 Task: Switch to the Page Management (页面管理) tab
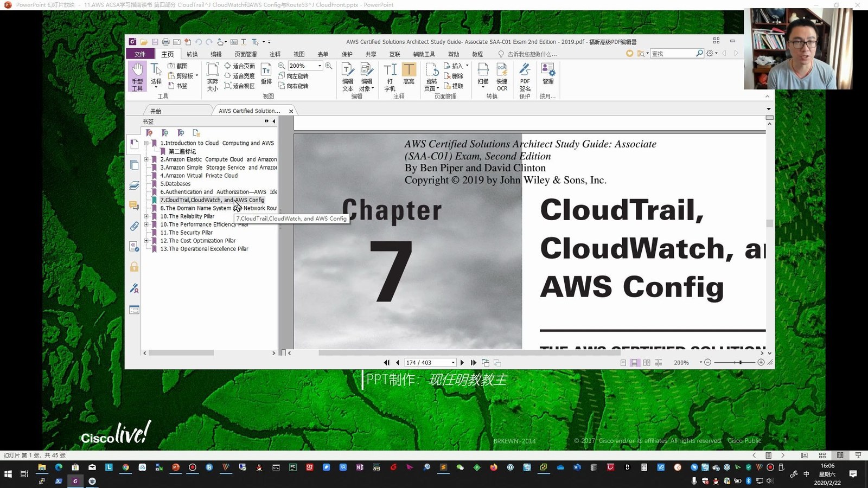[245, 54]
